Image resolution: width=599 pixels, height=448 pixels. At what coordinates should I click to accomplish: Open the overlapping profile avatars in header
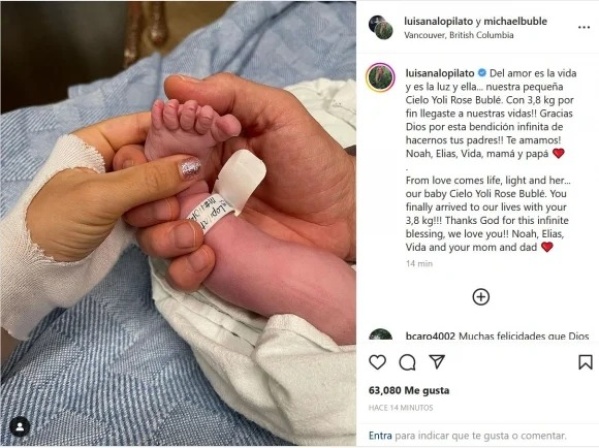click(x=381, y=27)
